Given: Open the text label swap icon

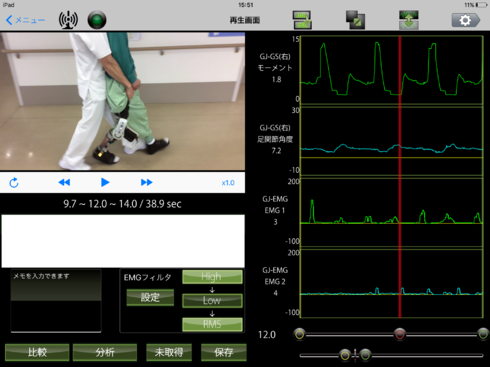Looking at the screenshot, I should 302,20.
